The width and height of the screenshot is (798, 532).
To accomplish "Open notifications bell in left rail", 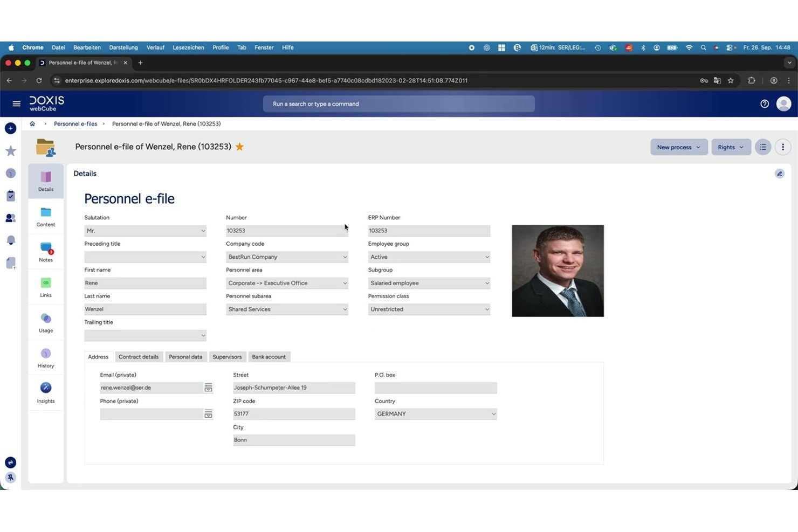I will pyautogui.click(x=10, y=240).
